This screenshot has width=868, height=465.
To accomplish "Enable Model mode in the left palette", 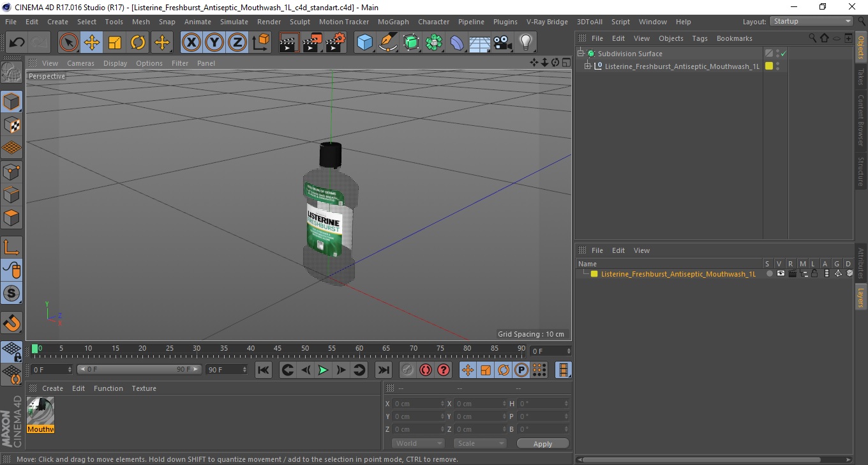I will [11, 102].
